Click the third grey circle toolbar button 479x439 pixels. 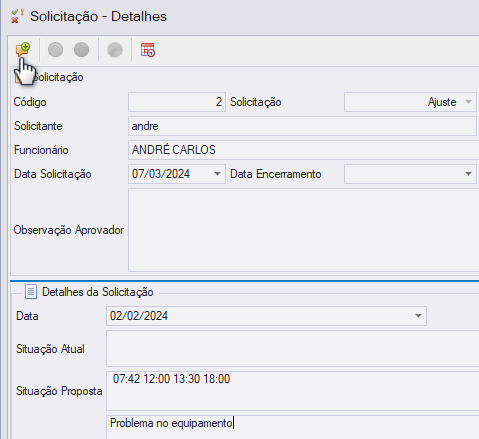pyautogui.click(x=115, y=50)
